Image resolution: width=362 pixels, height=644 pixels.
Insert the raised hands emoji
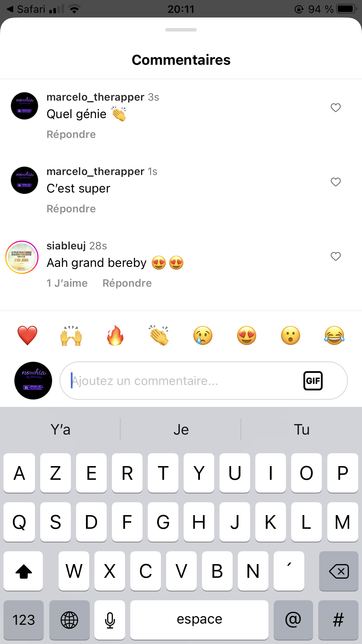(71, 335)
